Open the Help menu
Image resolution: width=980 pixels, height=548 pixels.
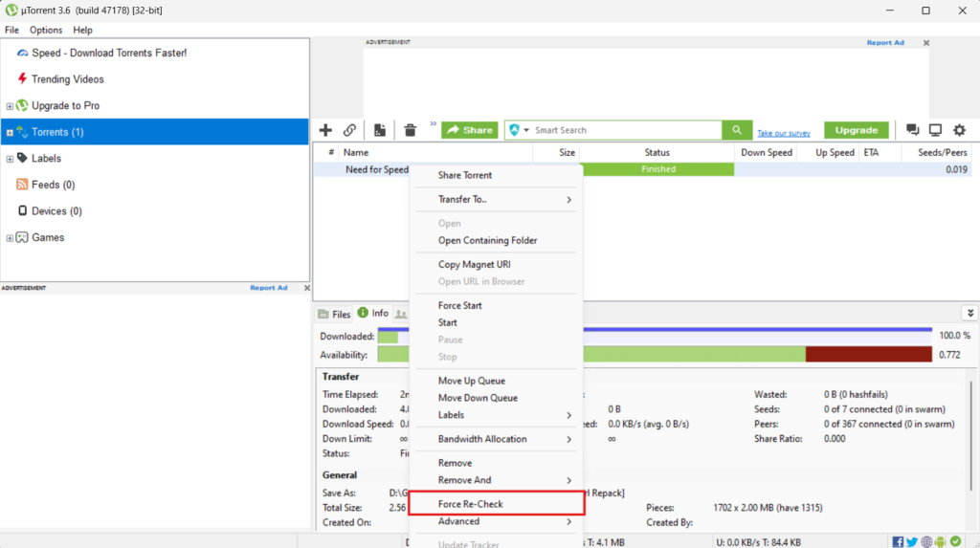click(82, 30)
